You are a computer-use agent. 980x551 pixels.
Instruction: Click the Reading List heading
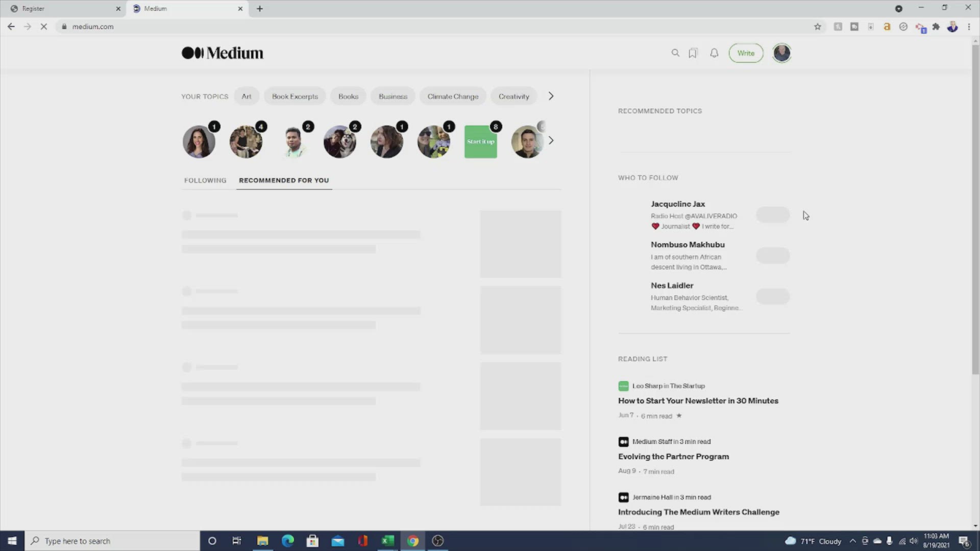click(x=643, y=359)
